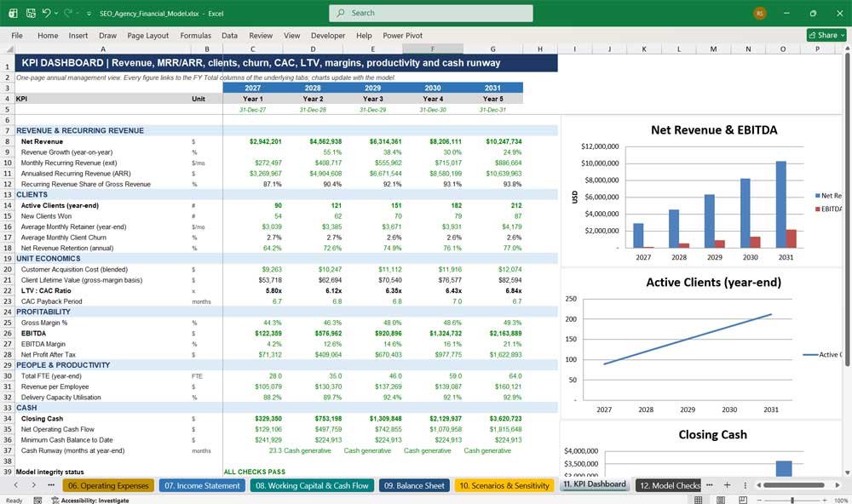Viewport: 852px width, 504px height.
Task: Open the Formulas ribbon tab
Action: [x=196, y=35]
